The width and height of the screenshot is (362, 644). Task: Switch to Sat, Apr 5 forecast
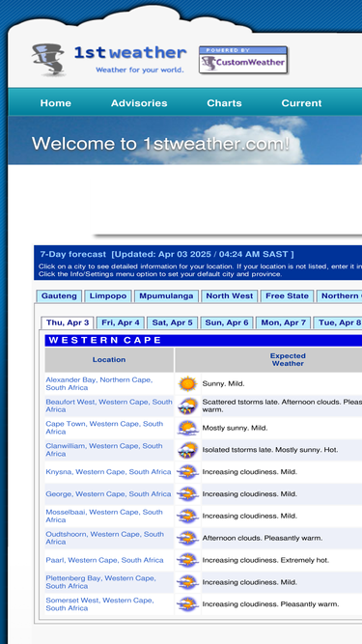point(173,322)
